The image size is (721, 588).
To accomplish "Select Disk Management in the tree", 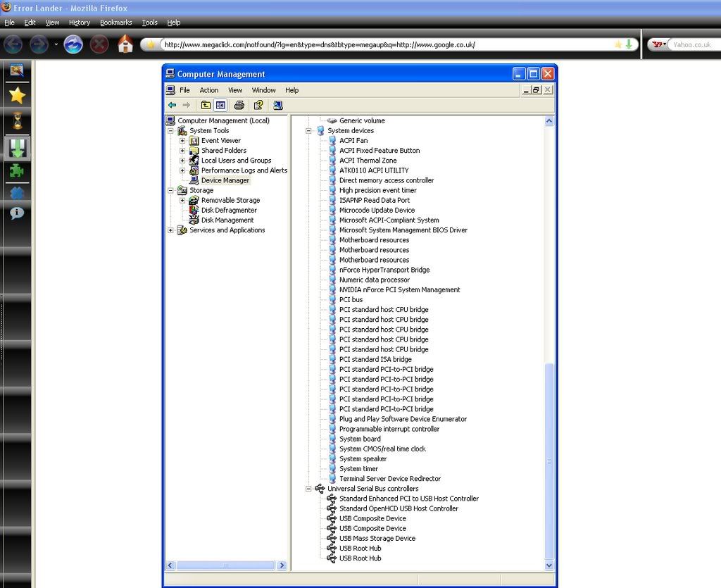I will [x=227, y=220].
